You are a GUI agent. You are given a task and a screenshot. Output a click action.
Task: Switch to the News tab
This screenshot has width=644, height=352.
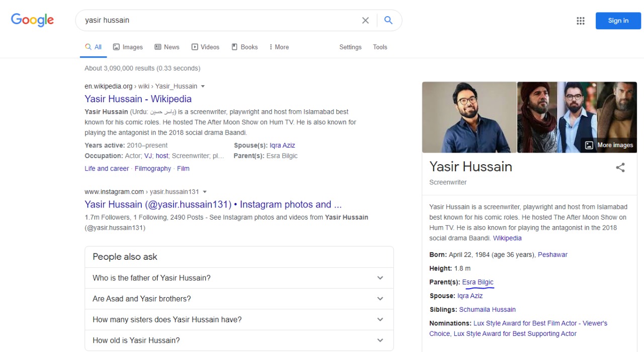click(x=167, y=47)
